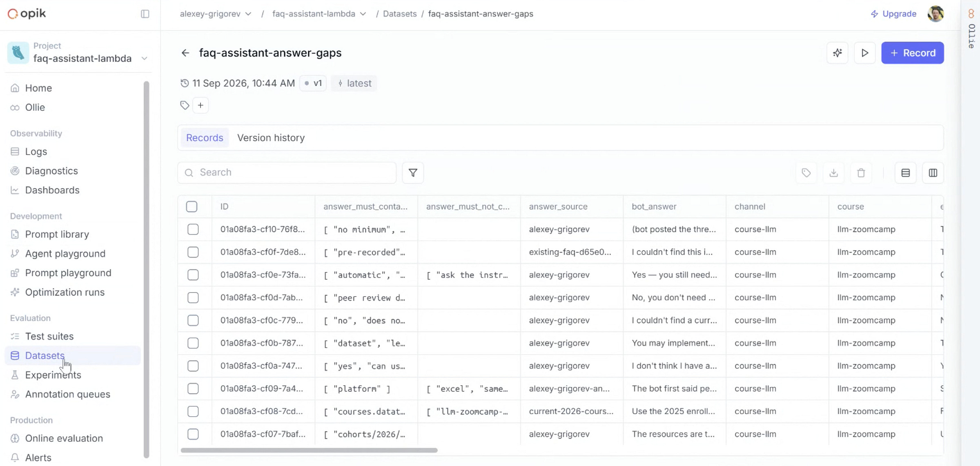
Task: Check the row 01a08fa3-cf0d-7ab checkbox
Action: 193,297
